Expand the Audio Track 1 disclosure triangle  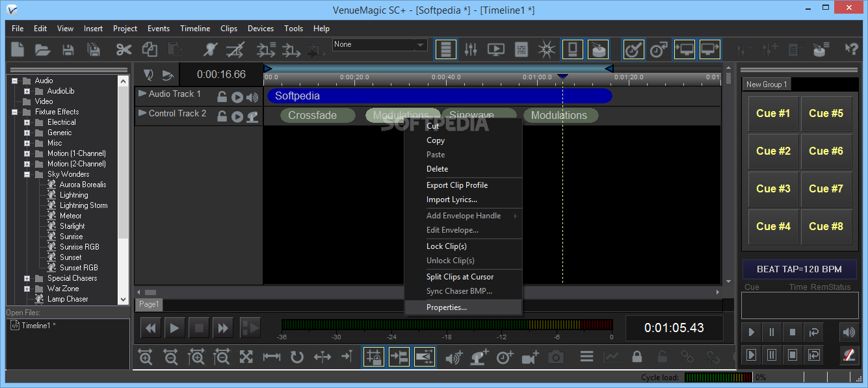click(142, 94)
